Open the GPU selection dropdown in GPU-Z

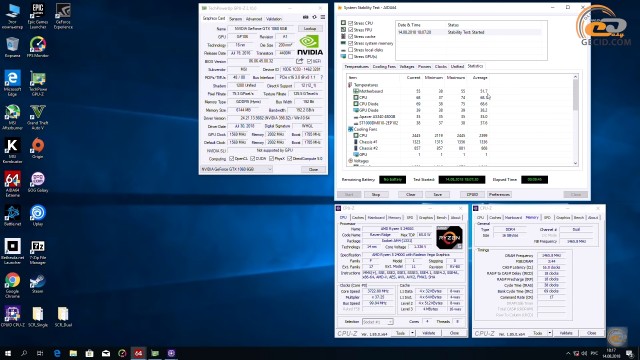[x=236, y=169]
